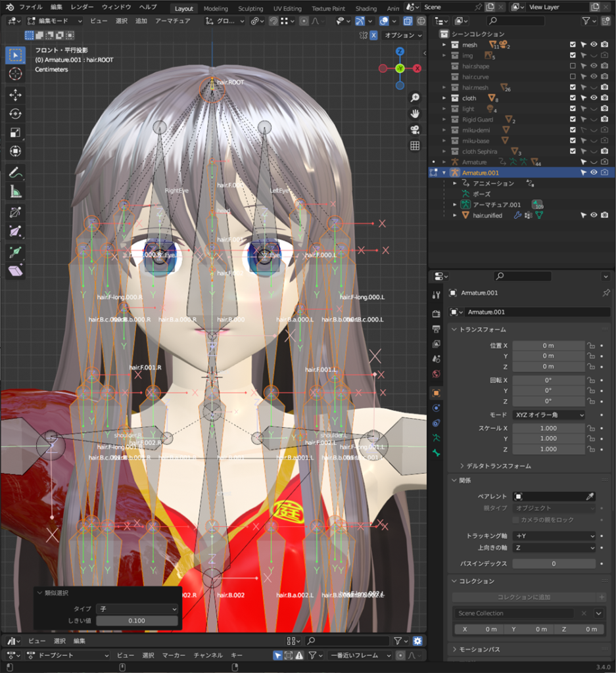Open the Tool settings tab in Properties
The width and height of the screenshot is (616, 673).
[x=436, y=295]
